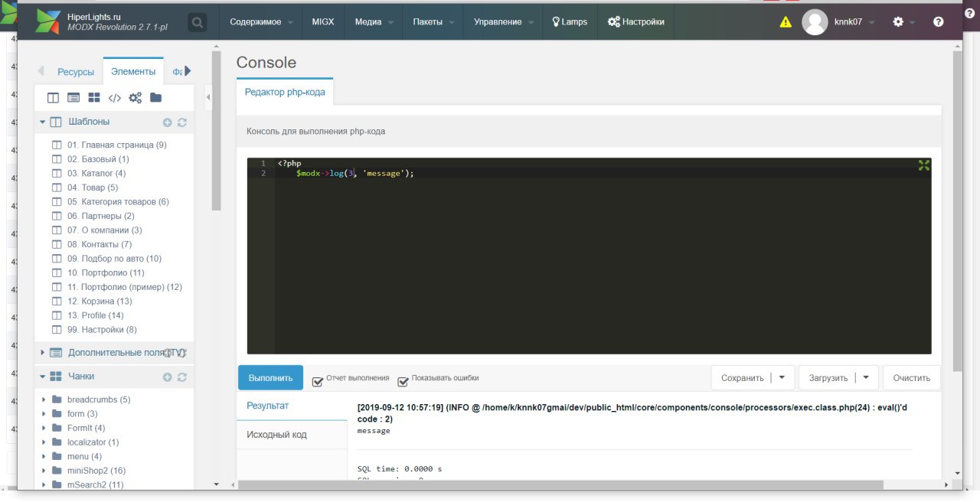Click template icon of 01. Главная страница
Viewport: 980px width, 502px height.
click(56, 145)
